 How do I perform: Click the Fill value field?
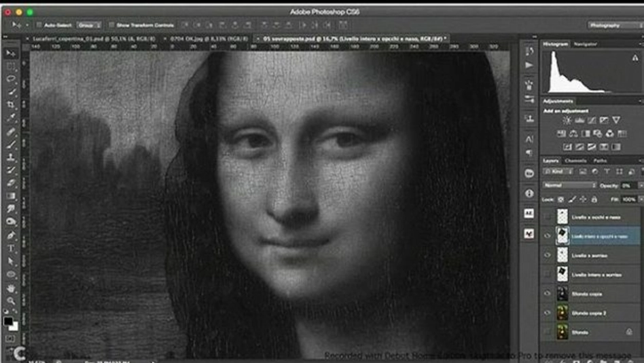click(628, 199)
